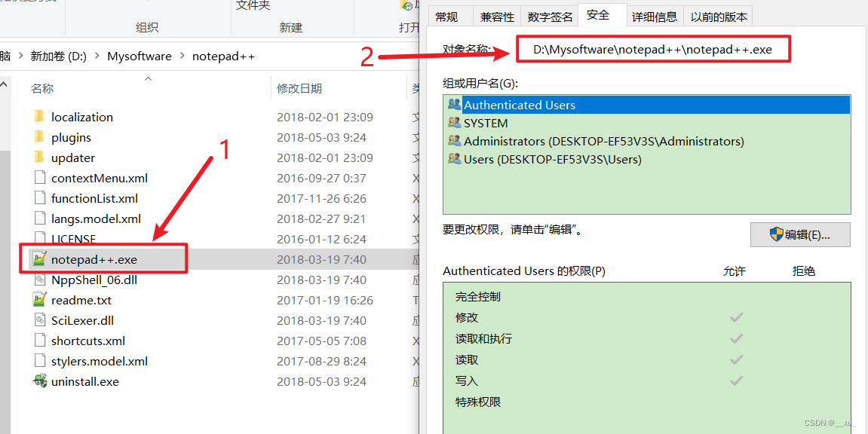The height and width of the screenshot is (434, 868).
Task: Click notepad++ in the address bar
Action: click(223, 56)
